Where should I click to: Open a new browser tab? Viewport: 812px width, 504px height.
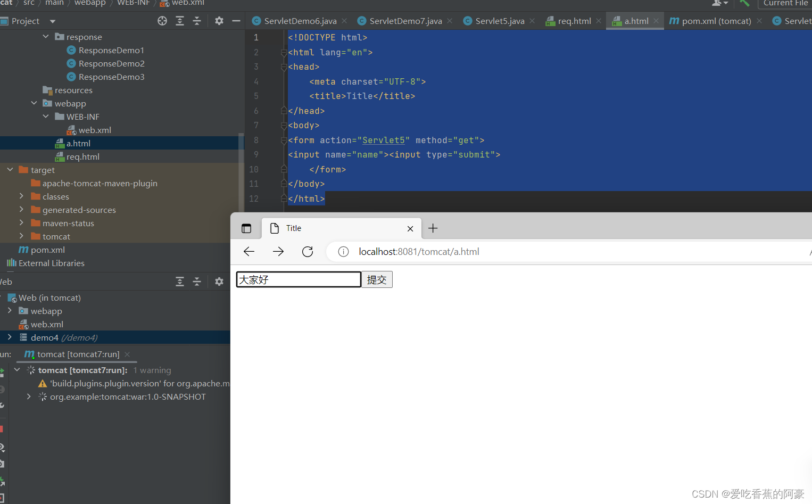pos(433,228)
